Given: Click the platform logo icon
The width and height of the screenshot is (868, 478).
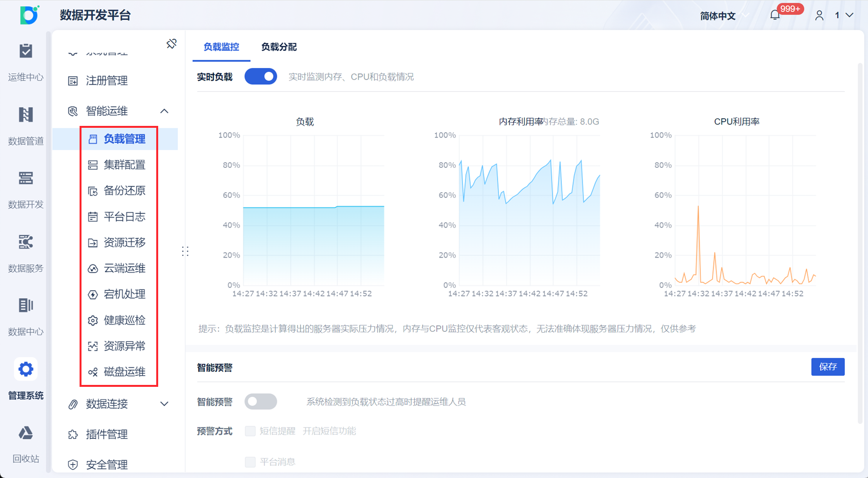Looking at the screenshot, I should (29, 15).
